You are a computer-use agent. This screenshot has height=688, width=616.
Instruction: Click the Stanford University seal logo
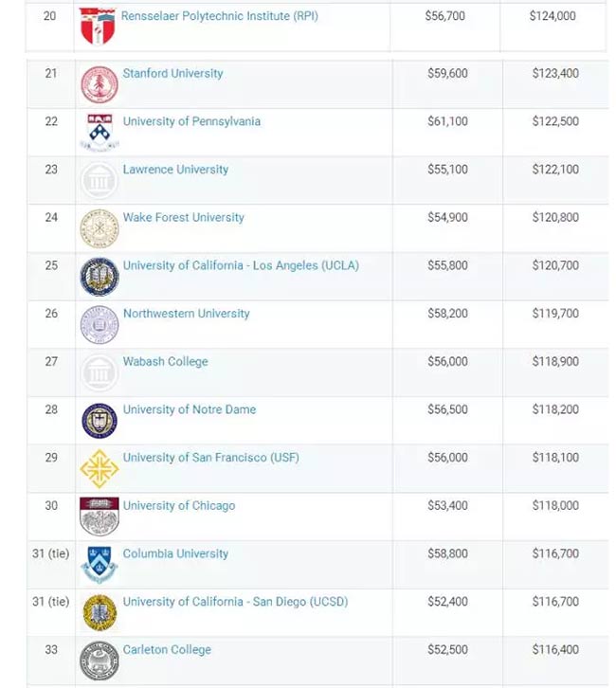pyautogui.click(x=100, y=84)
